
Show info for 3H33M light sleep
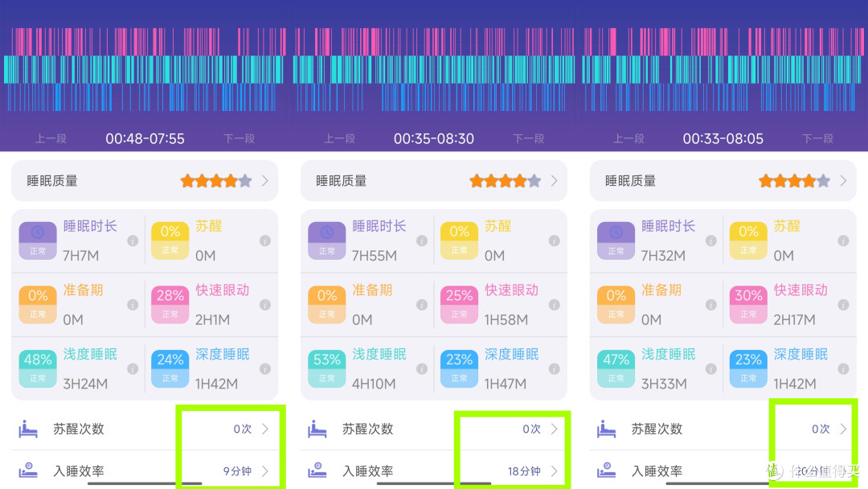711,369
